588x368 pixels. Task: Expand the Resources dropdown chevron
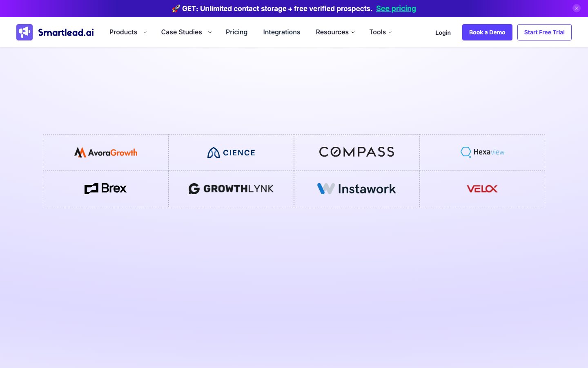353,32
